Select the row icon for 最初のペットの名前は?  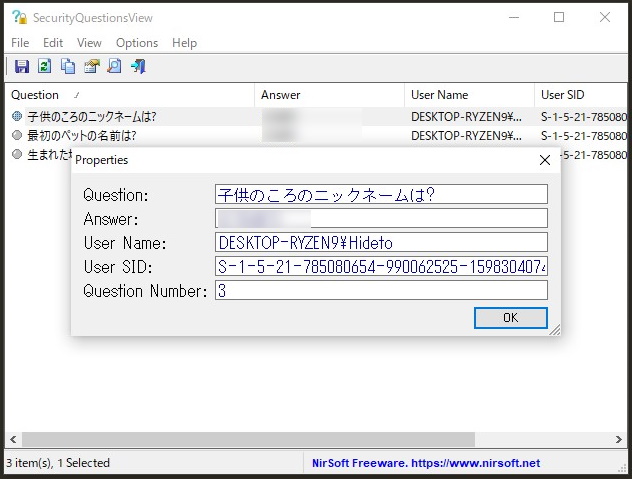click(17, 135)
